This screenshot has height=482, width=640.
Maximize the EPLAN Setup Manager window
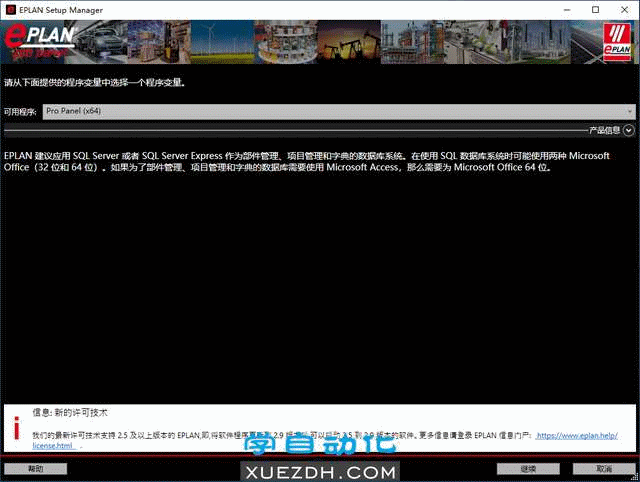click(596, 10)
